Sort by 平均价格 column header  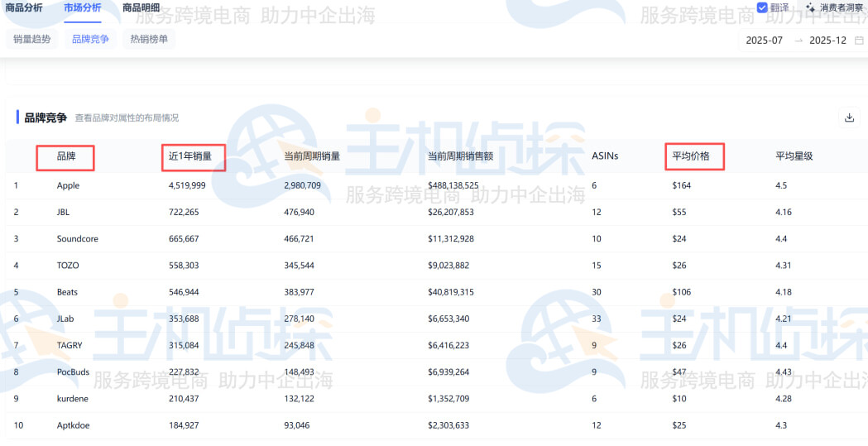point(691,156)
